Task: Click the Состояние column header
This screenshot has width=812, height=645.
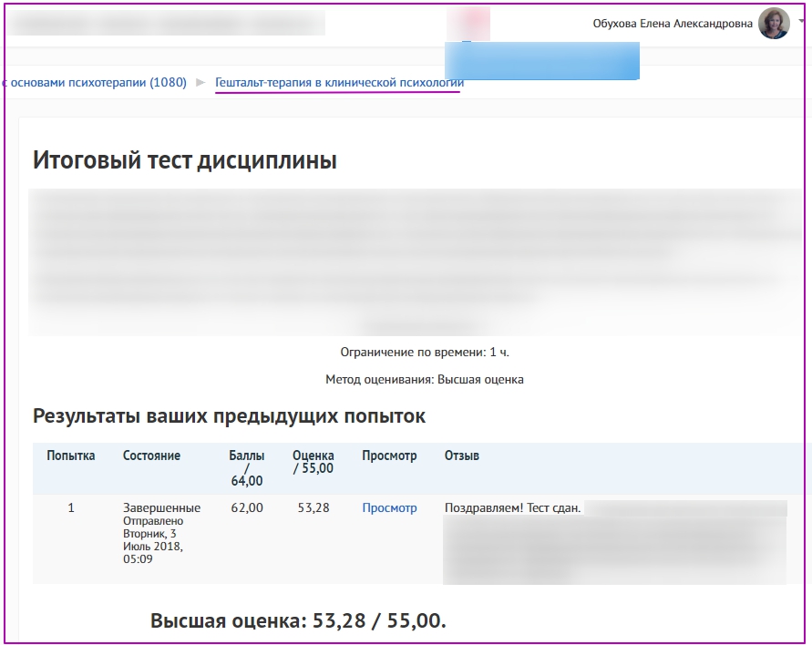Action: pyautogui.click(x=151, y=456)
